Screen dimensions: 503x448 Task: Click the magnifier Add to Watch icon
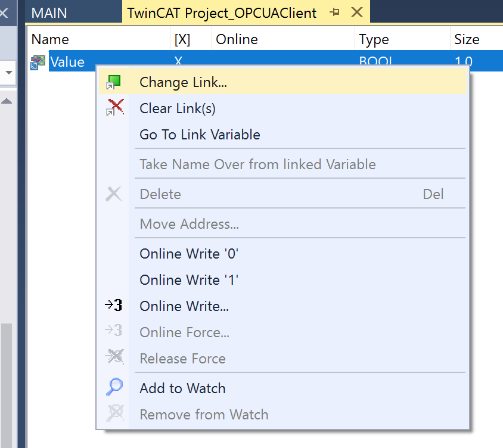114,387
